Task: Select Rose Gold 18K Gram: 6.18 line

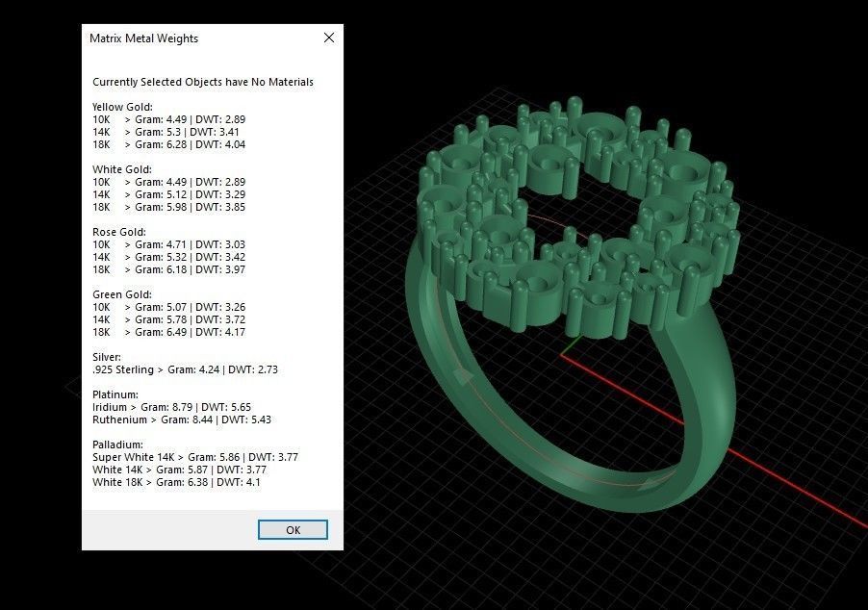Action: click(168, 269)
